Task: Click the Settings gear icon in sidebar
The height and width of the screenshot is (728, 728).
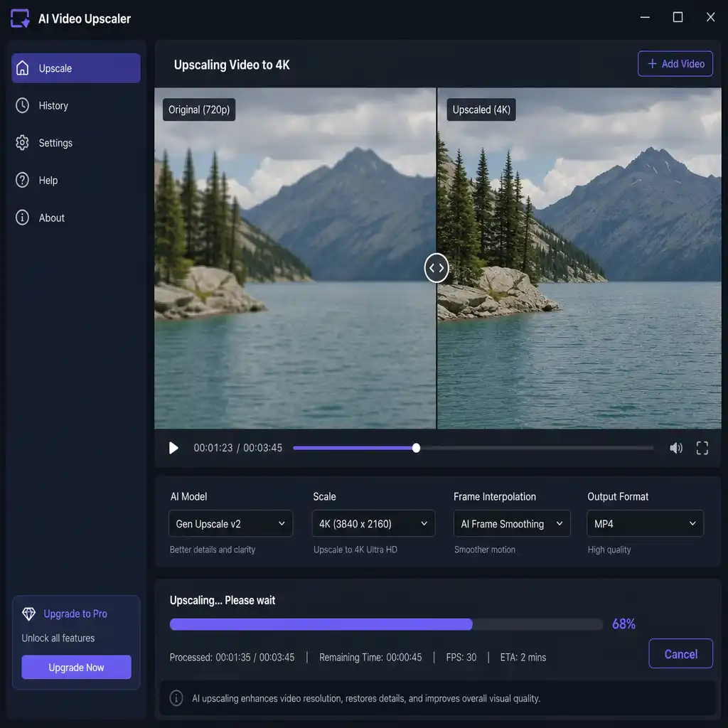Action: tap(22, 143)
